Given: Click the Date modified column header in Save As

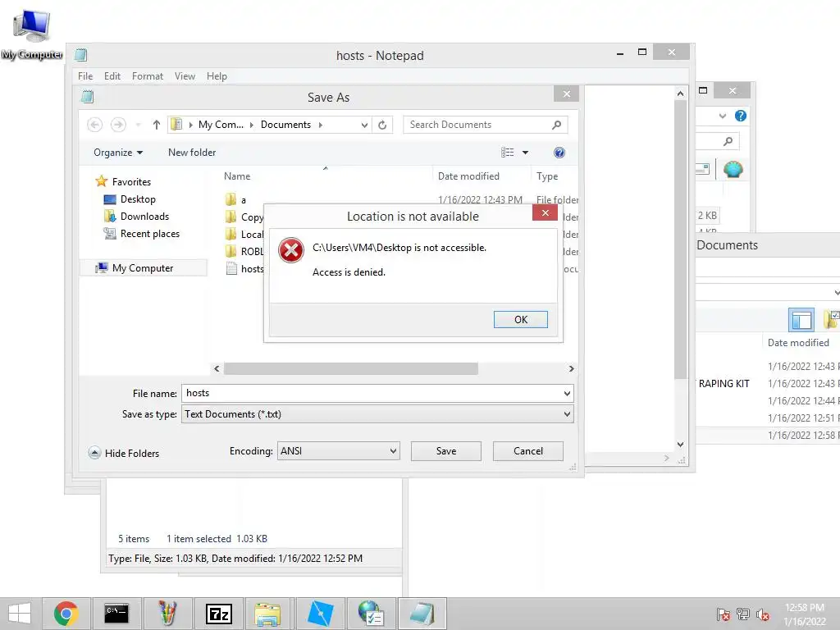Looking at the screenshot, I should 468,176.
